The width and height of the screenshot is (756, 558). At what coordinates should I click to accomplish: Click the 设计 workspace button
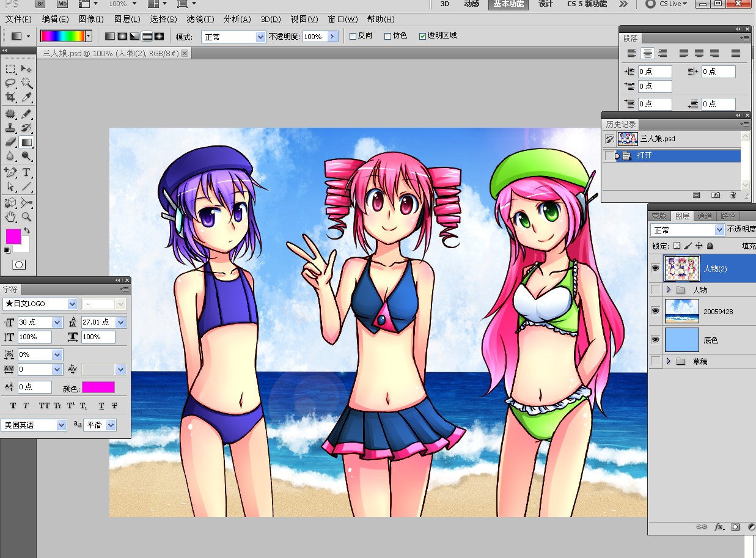(546, 4)
